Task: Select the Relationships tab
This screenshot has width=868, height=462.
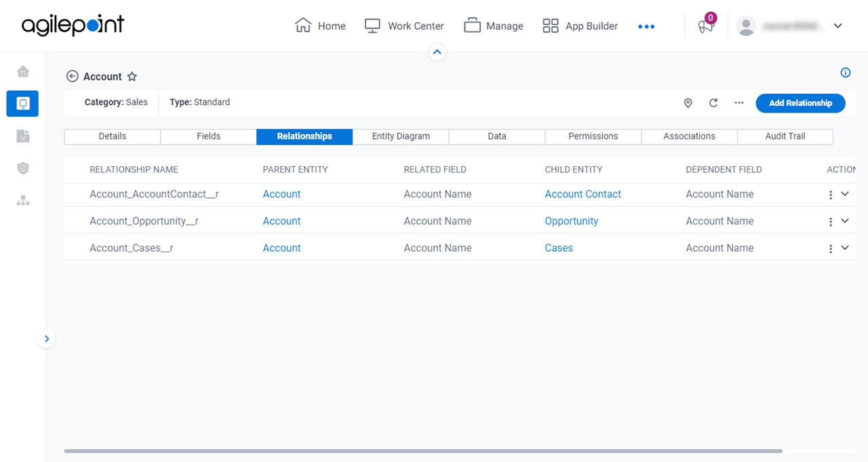Action: pos(304,136)
